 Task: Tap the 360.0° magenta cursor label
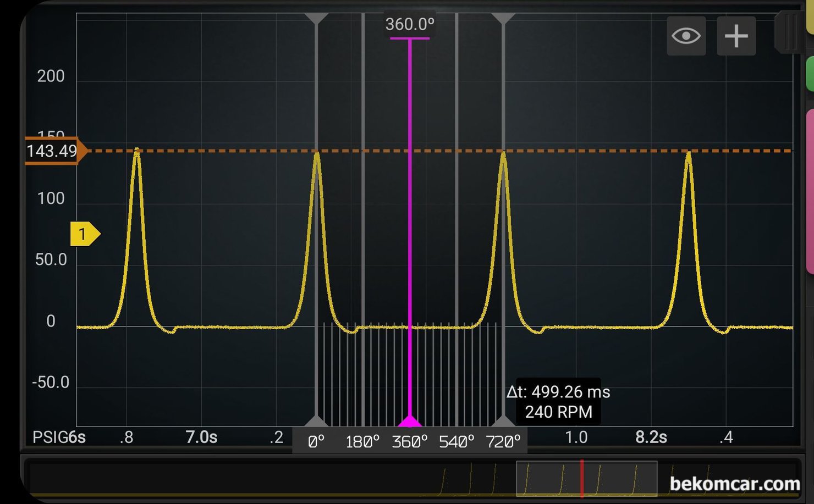[x=410, y=25]
